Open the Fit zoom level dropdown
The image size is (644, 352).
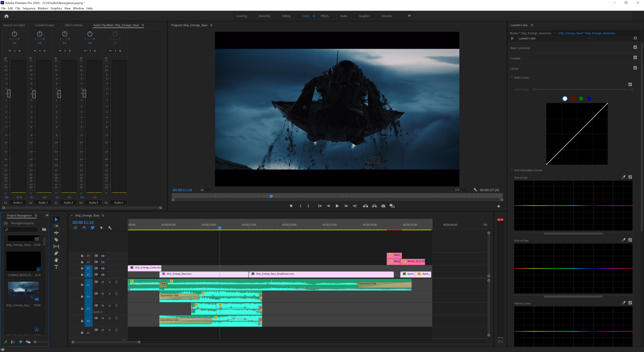pos(207,190)
